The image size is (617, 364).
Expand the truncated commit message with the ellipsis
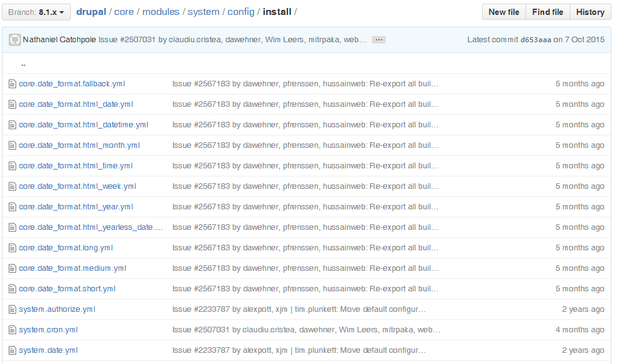click(x=378, y=39)
